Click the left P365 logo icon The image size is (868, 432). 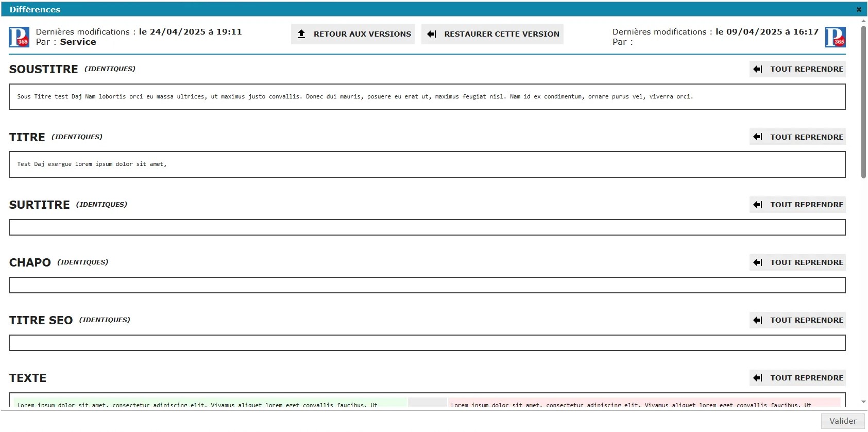click(19, 37)
